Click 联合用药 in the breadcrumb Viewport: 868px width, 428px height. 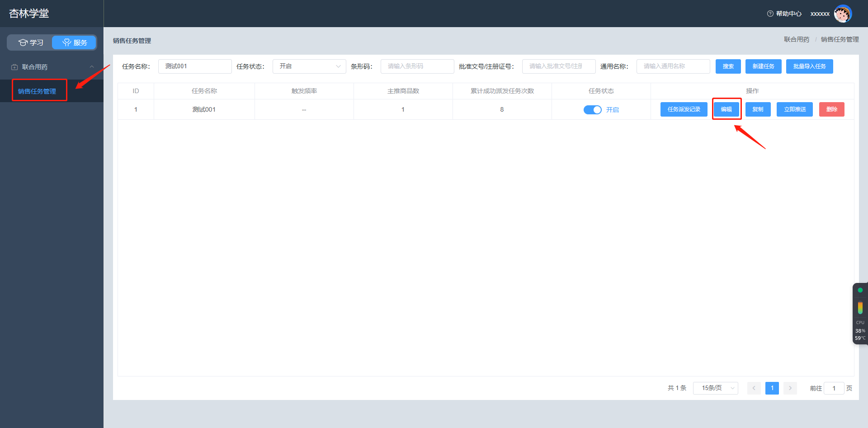(797, 40)
